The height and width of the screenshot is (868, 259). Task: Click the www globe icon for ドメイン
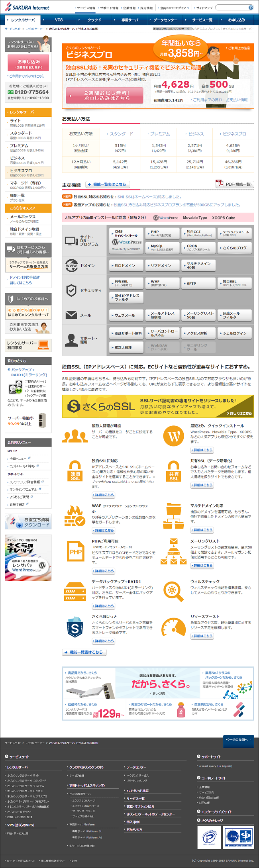(71, 265)
